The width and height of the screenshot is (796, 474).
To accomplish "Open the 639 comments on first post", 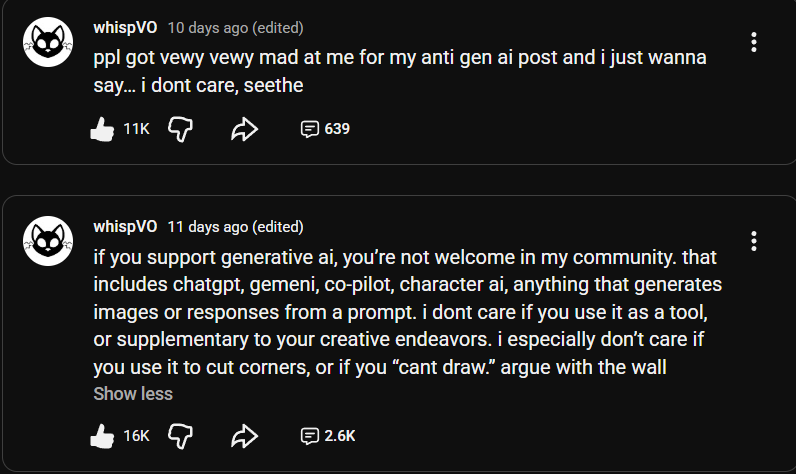I will (x=325, y=128).
